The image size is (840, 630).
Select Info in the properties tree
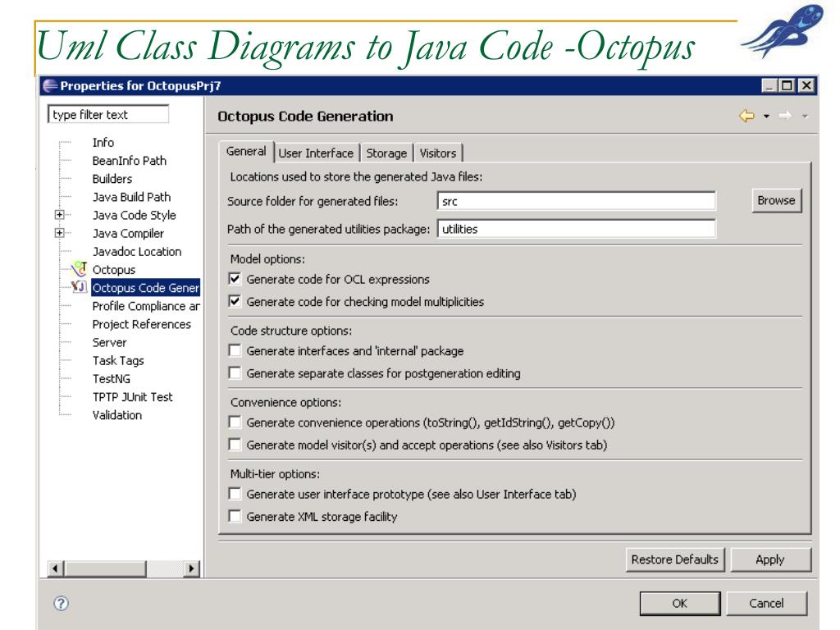click(103, 143)
